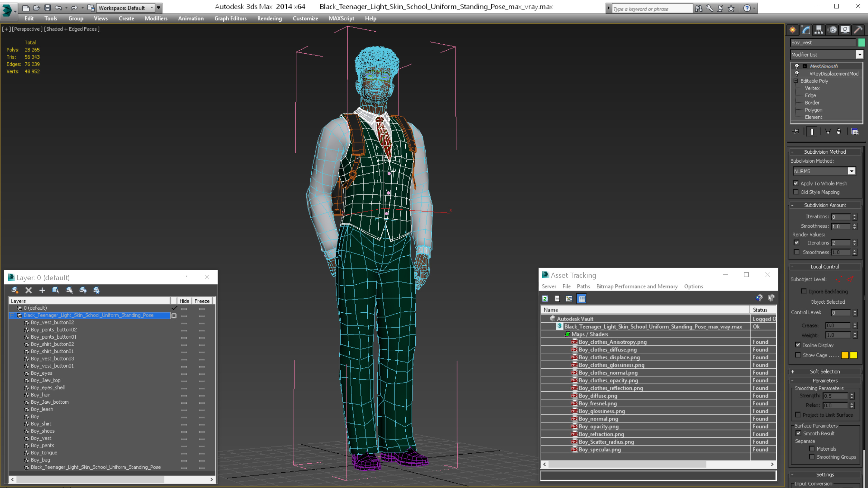The image size is (868, 488).
Task: Click the Shaded + Edged Faces viewport label
Action: click(72, 29)
